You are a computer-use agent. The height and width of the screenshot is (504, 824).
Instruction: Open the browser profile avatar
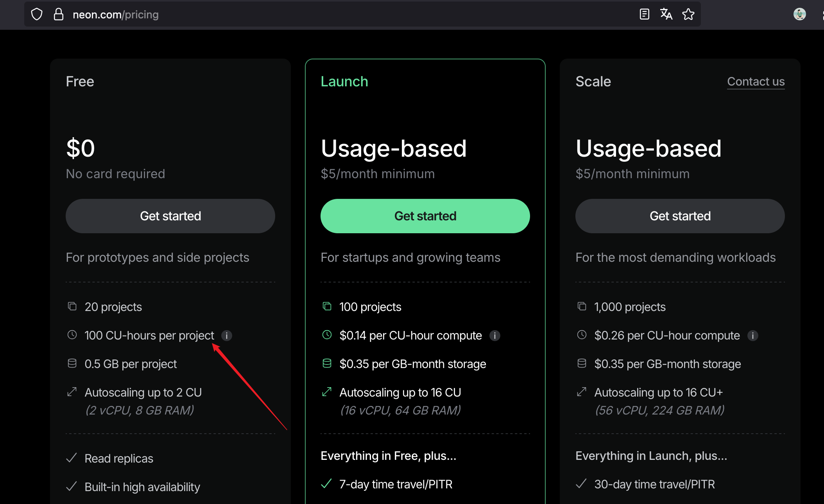[x=800, y=14]
